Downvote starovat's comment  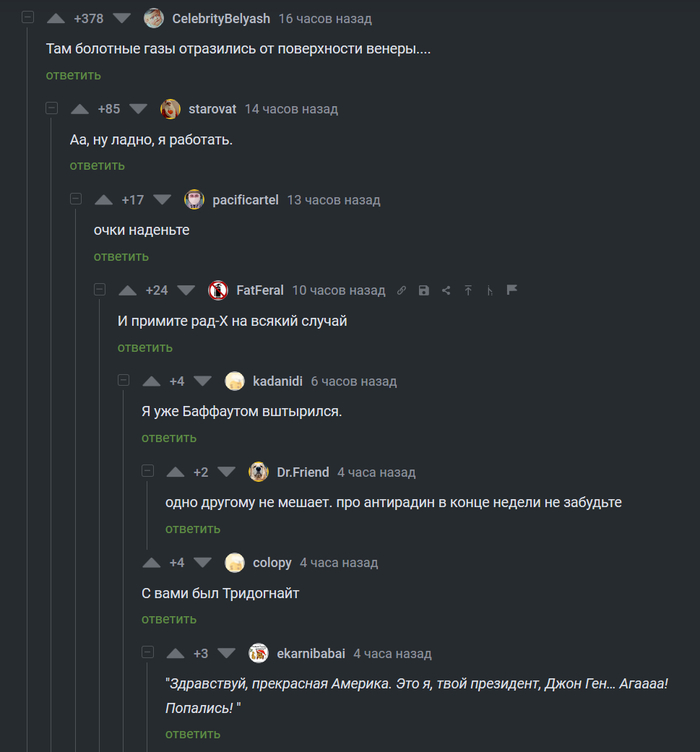coord(138,109)
